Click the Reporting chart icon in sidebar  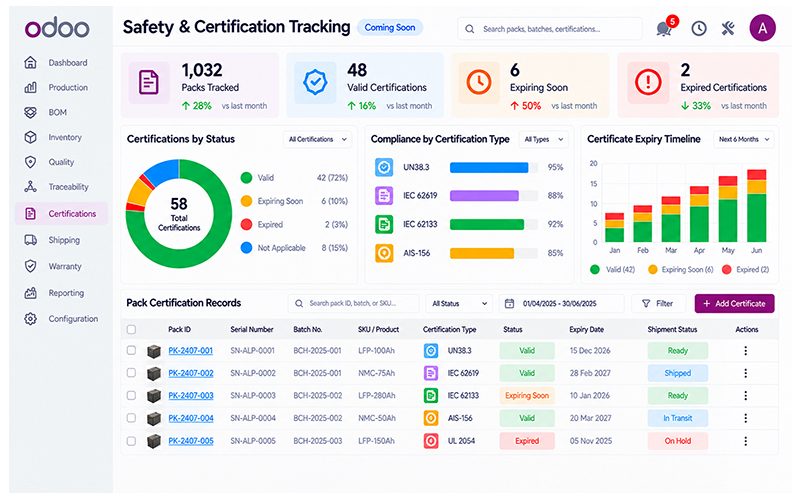click(x=31, y=293)
